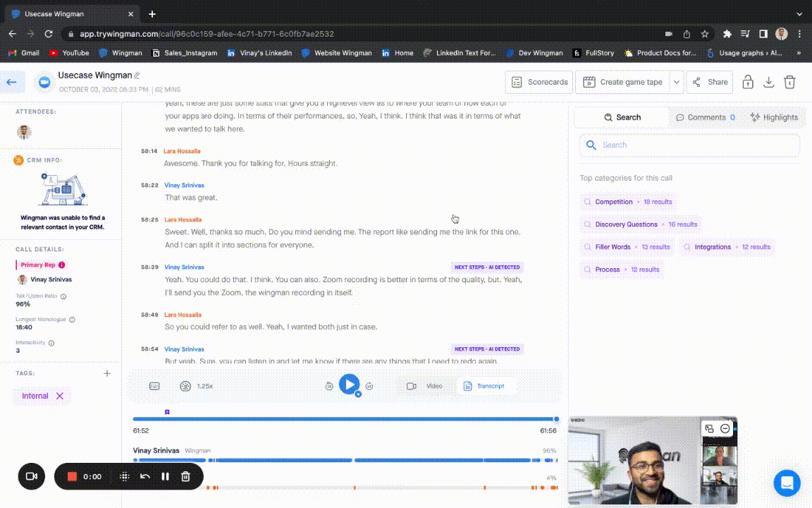Image resolution: width=812 pixels, height=508 pixels.
Task: Open the FullStory bookmark
Action: click(593, 53)
